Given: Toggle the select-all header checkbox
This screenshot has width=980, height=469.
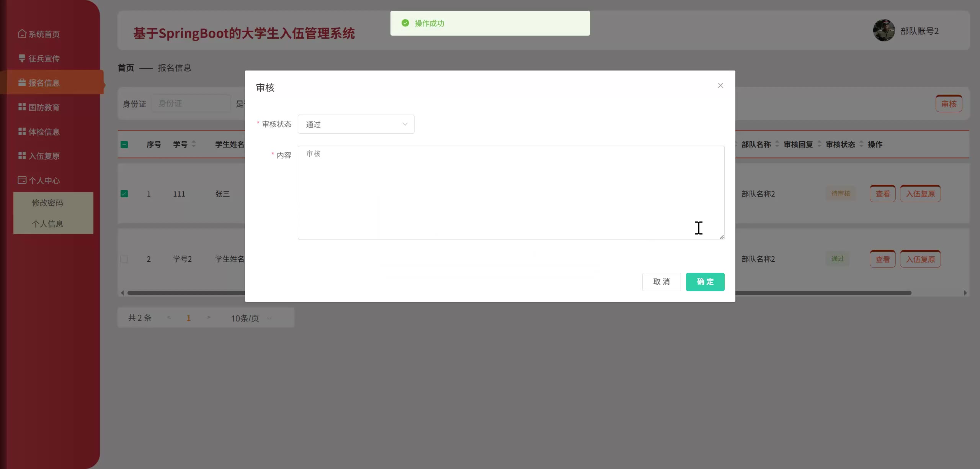Looking at the screenshot, I should click(x=124, y=144).
